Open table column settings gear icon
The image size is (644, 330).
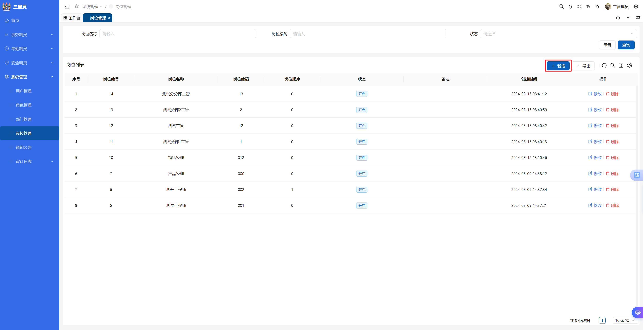pyautogui.click(x=630, y=66)
